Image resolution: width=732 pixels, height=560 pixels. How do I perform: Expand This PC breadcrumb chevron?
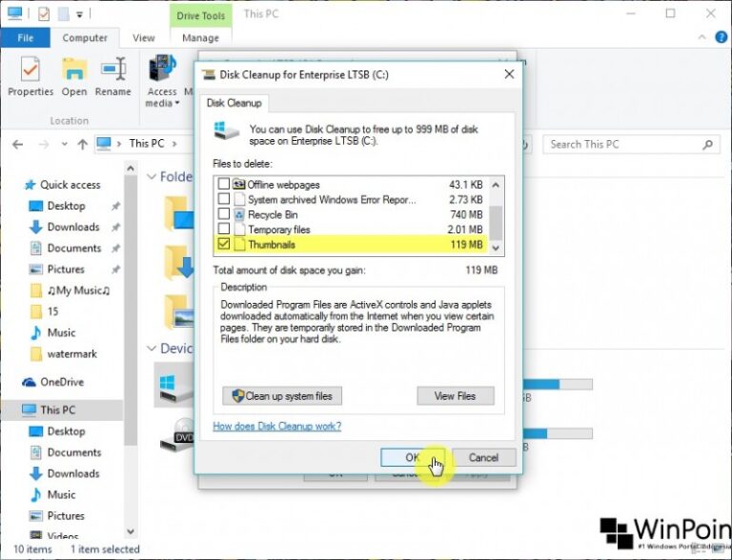(x=174, y=144)
